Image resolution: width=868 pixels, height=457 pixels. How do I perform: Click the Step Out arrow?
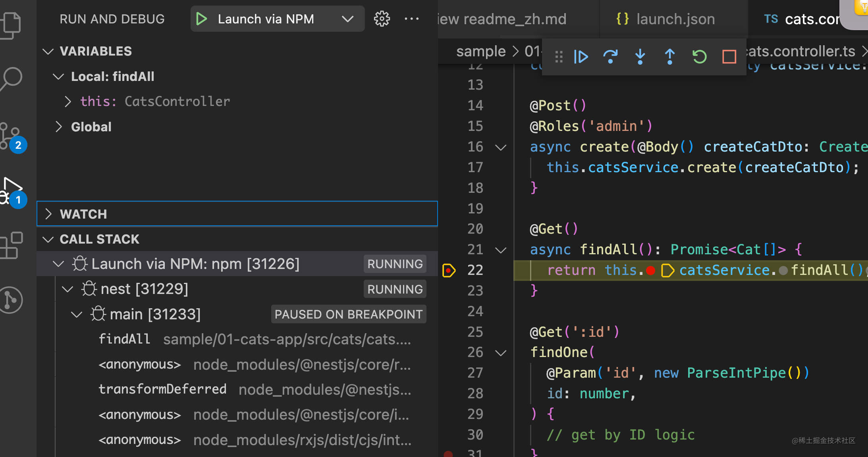(670, 57)
